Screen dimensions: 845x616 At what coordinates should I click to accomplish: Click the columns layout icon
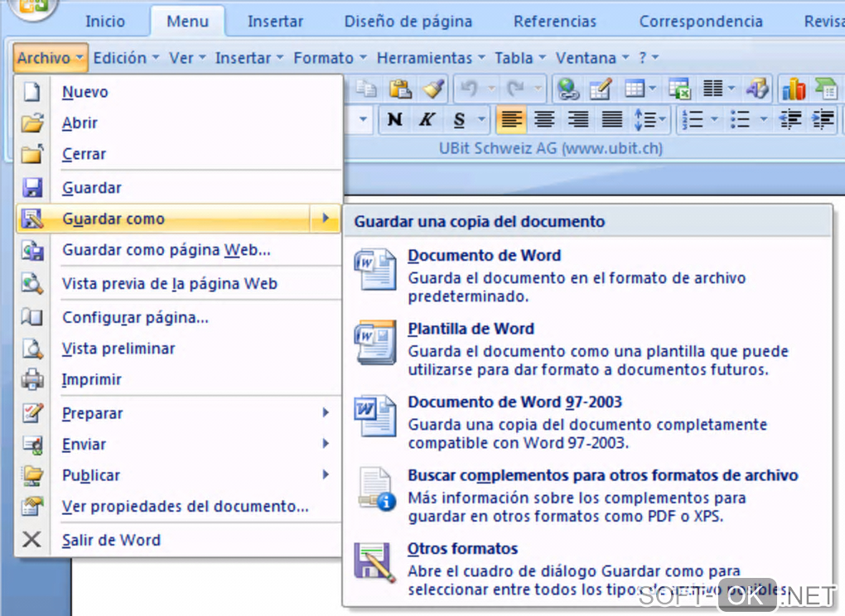(x=713, y=88)
